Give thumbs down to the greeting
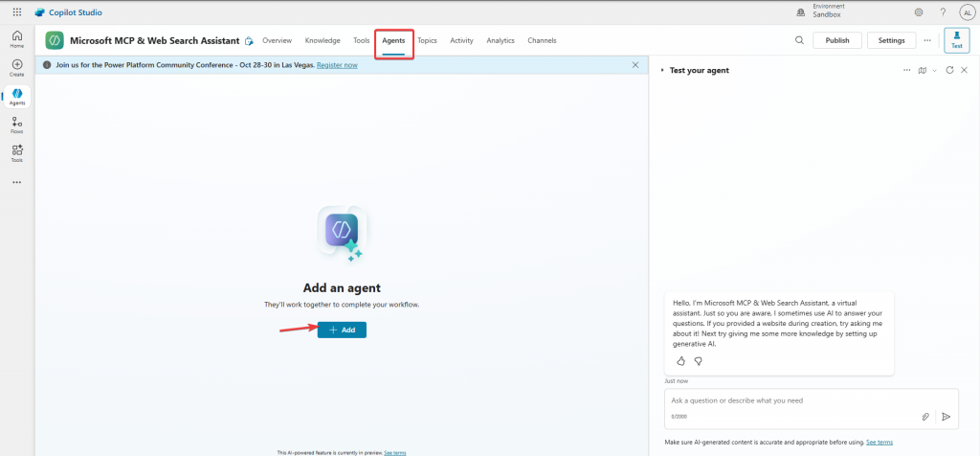This screenshot has height=456, width=980. pyautogui.click(x=699, y=361)
